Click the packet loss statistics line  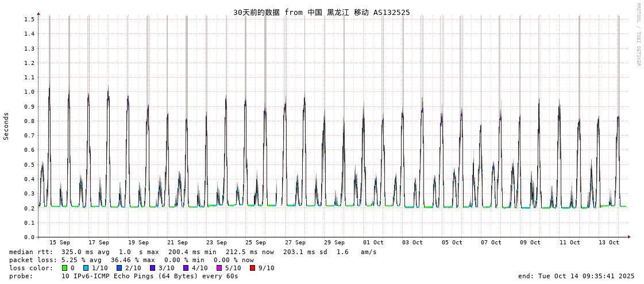click(131, 260)
